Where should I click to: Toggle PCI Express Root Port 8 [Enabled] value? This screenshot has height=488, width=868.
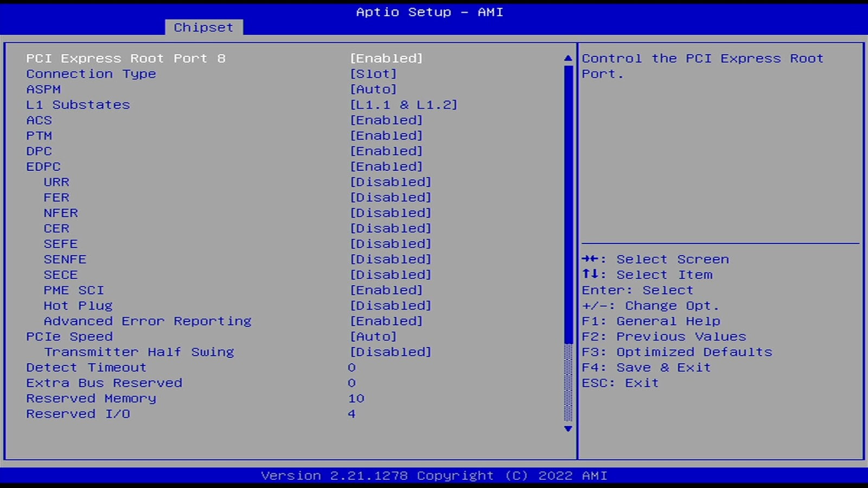click(386, 58)
